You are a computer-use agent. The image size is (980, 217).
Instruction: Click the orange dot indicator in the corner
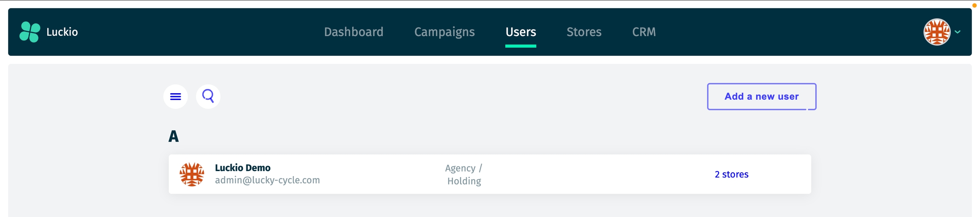coord(974,6)
